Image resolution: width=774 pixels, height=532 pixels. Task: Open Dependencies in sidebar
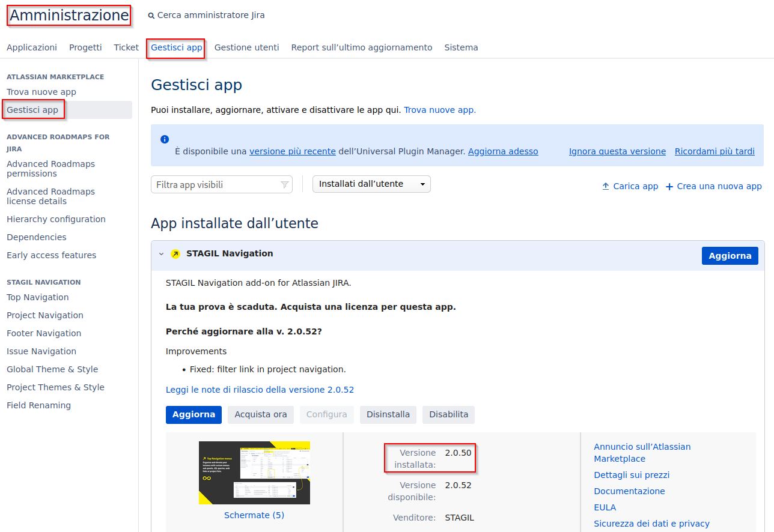[x=37, y=237]
